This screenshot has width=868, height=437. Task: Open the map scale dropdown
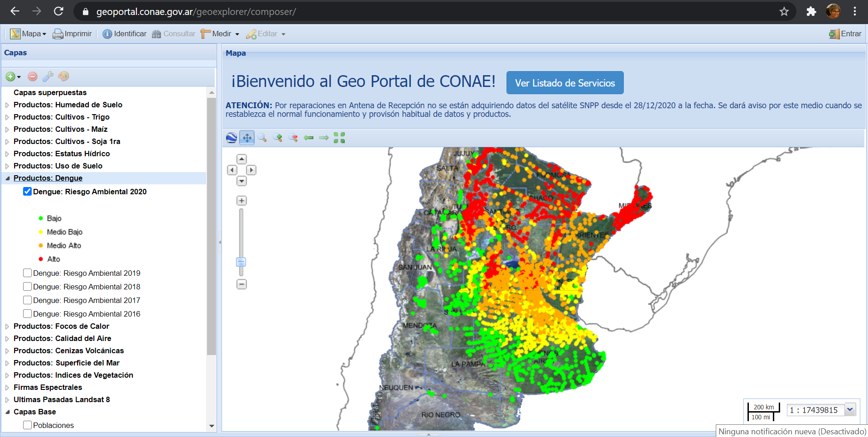[x=850, y=410]
